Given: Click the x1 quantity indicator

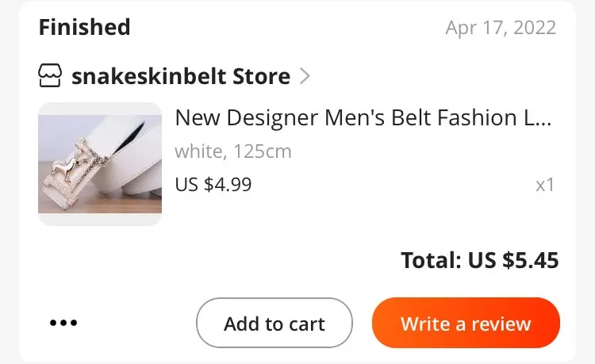Looking at the screenshot, I should point(545,185).
